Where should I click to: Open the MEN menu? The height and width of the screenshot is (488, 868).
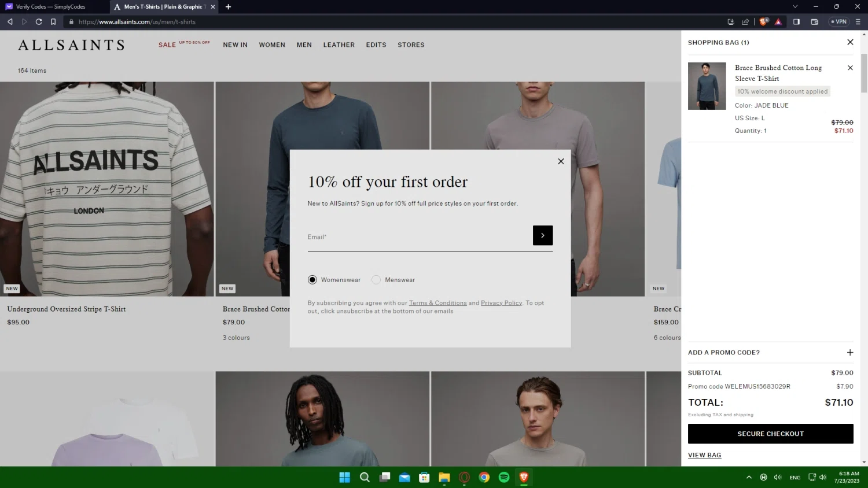[x=304, y=45]
